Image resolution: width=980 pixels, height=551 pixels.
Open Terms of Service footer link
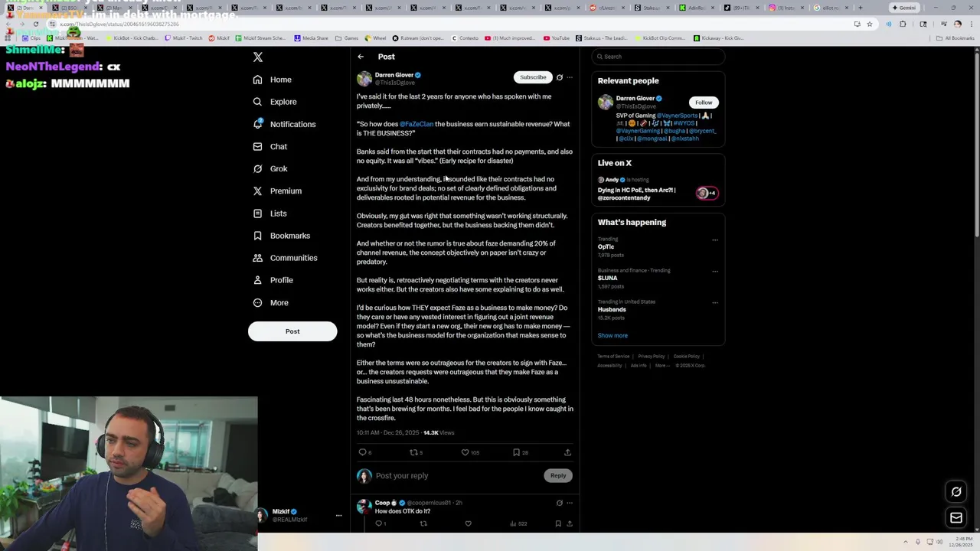pos(613,357)
